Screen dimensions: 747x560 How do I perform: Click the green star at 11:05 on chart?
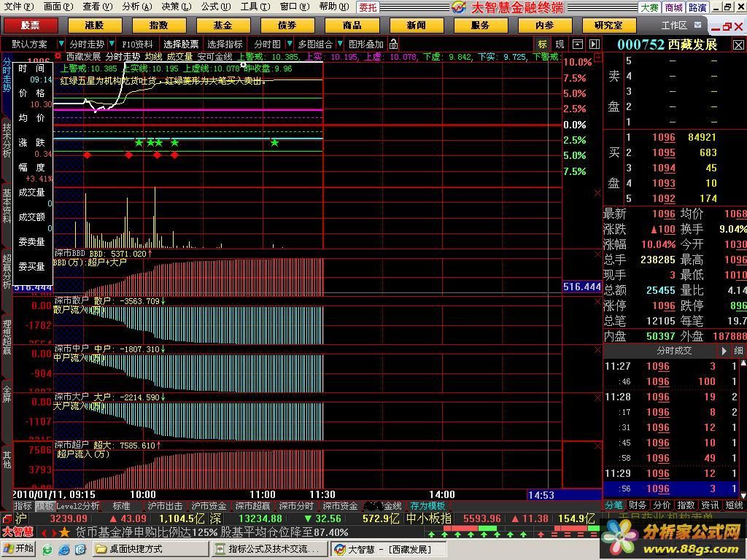pos(274,142)
